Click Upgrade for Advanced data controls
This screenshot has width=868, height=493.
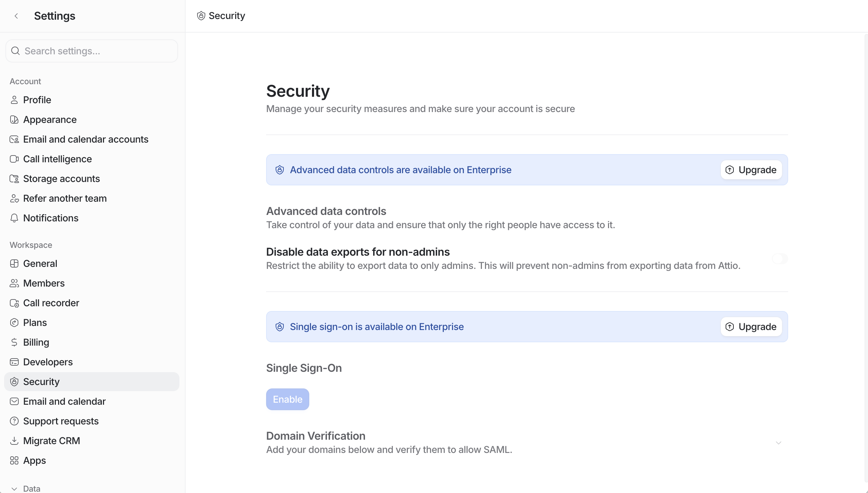point(751,169)
